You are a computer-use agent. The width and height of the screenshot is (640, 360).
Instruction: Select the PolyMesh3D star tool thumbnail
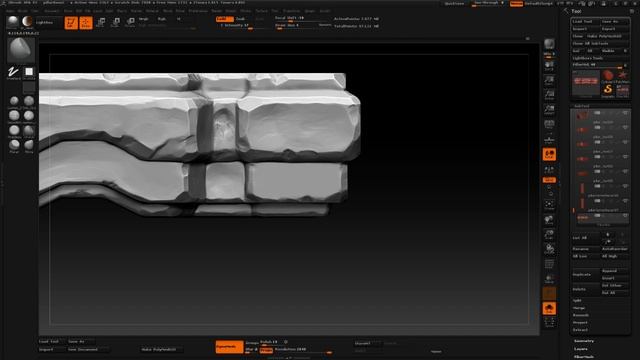[622, 76]
